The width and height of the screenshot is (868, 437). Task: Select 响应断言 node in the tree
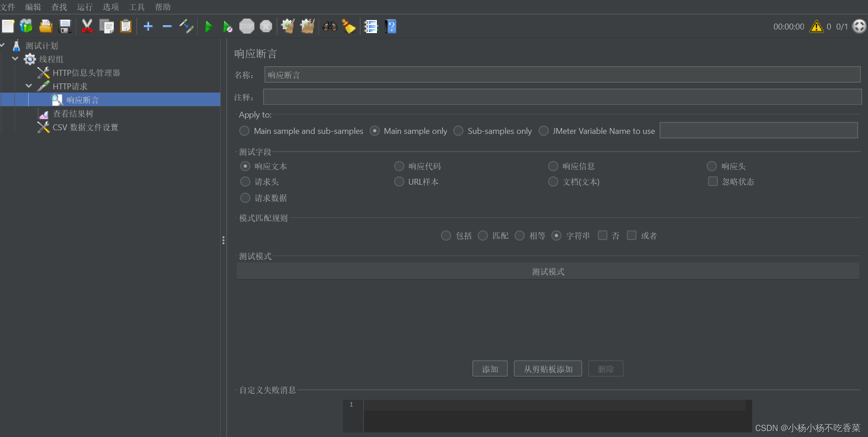(82, 100)
